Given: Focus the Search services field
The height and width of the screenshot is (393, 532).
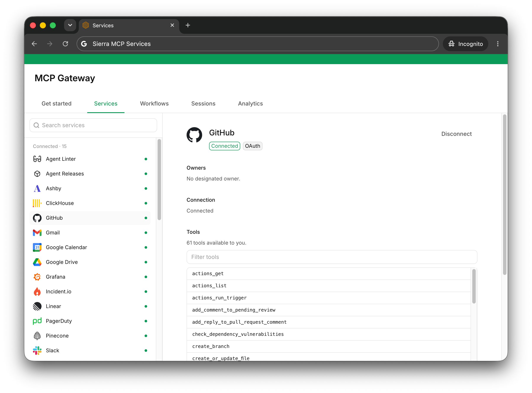Looking at the screenshot, I should (x=93, y=125).
